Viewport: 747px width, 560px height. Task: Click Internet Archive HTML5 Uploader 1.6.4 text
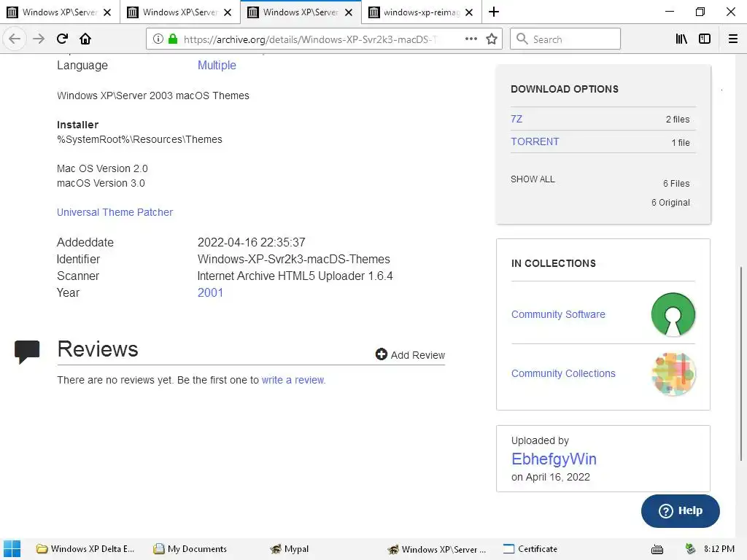pos(295,276)
